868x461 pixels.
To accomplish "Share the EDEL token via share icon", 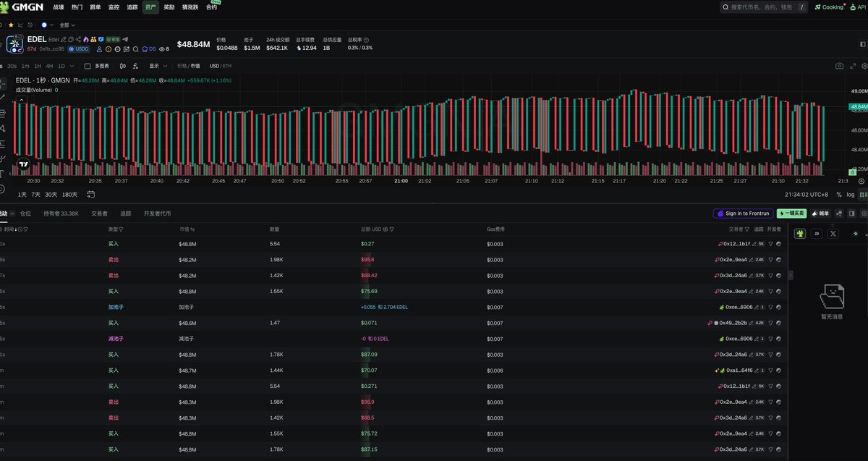I will coord(78,39).
